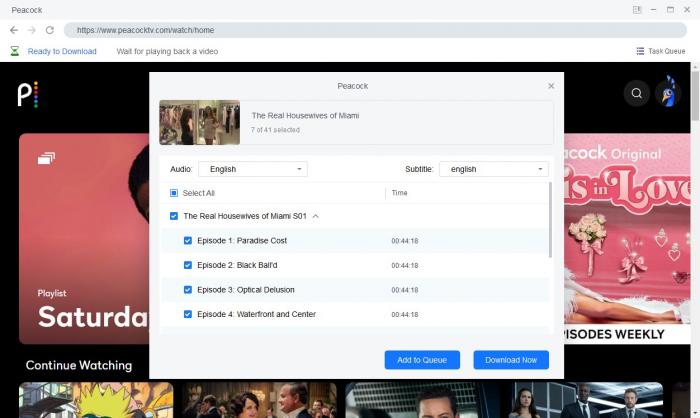Open the fourth Continue Watching thumbnail

586,400
